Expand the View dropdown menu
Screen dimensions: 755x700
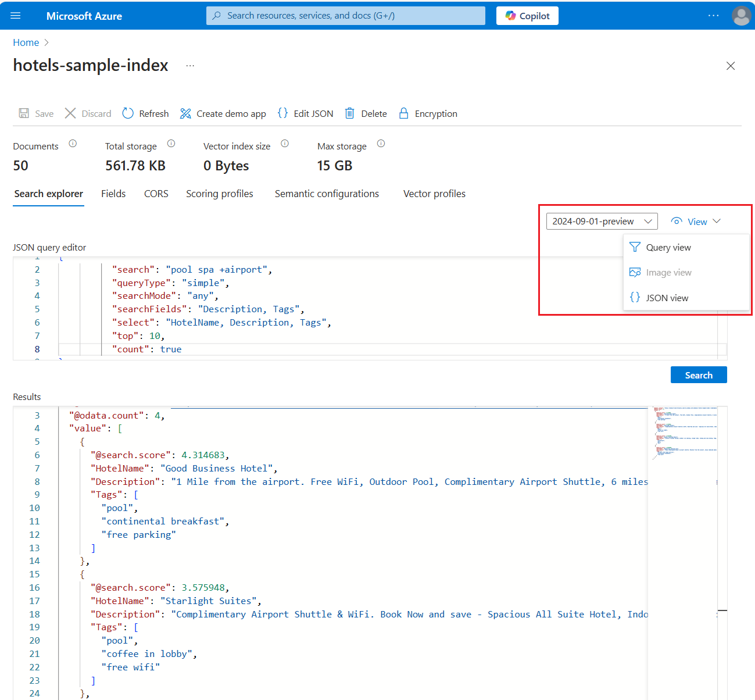pyautogui.click(x=696, y=221)
